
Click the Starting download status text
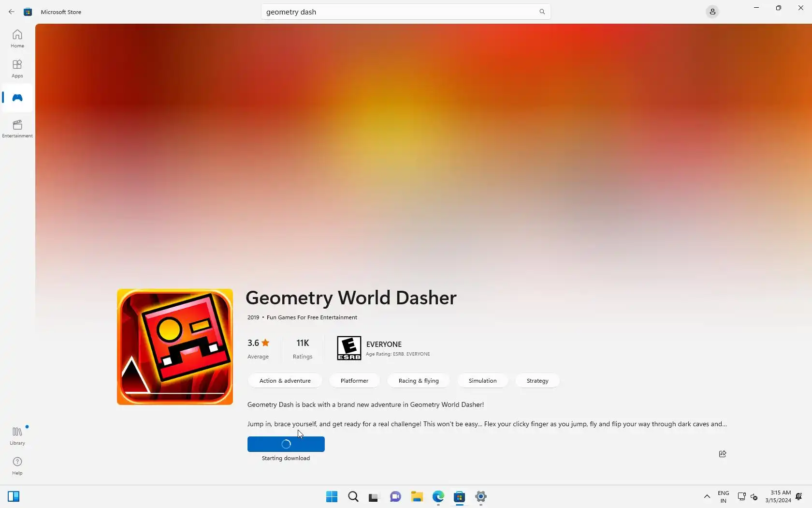click(286, 458)
